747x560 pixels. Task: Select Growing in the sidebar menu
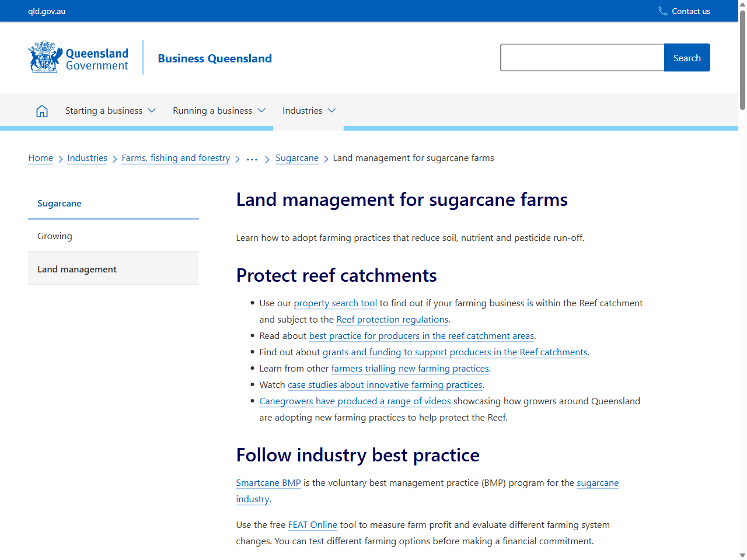point(54,236)
